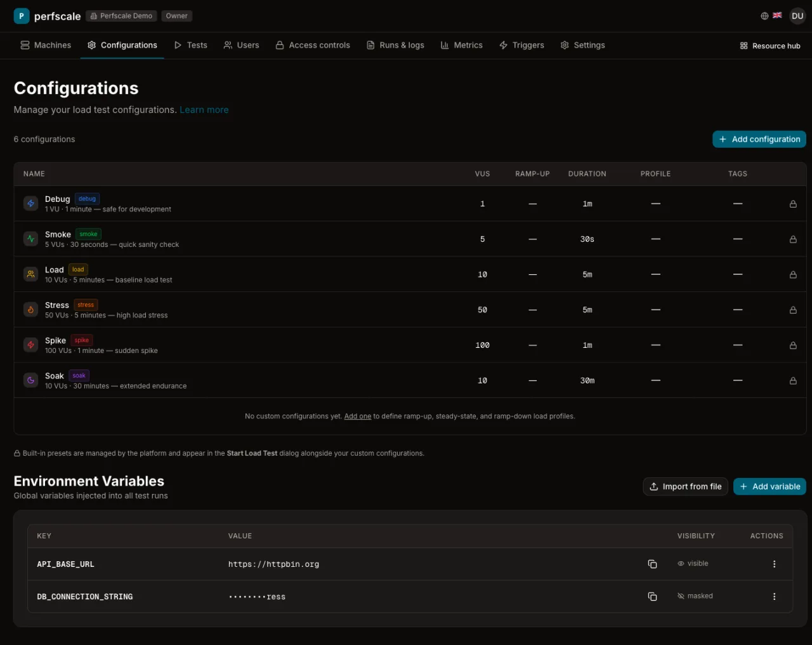The image size is (812, 645).
Task: Follow the Learn more link
Action: [204, 110]
